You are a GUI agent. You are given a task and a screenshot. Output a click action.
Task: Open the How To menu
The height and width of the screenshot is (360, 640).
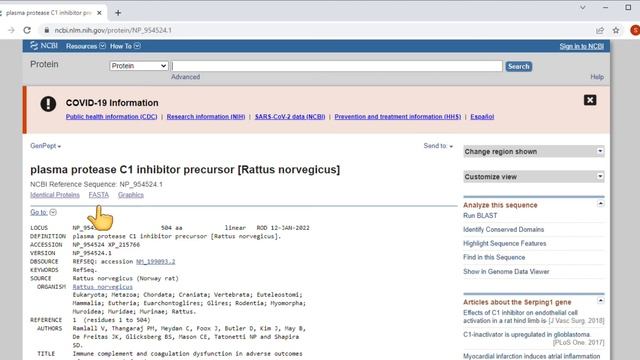tap(125, 46)
